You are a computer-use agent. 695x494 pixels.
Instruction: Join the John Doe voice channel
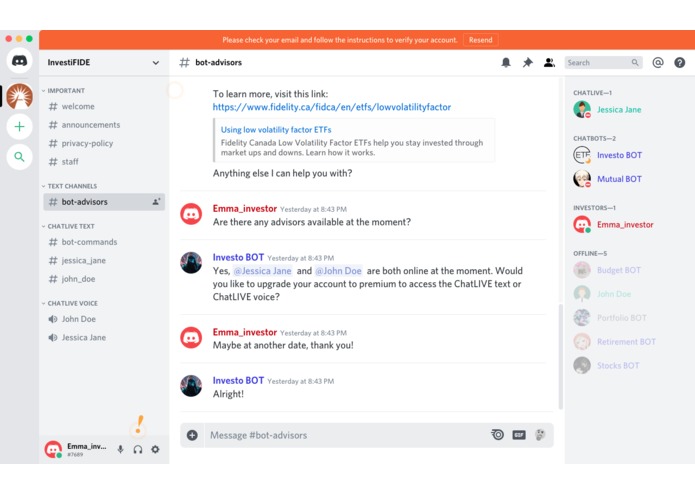click(104, 319)
